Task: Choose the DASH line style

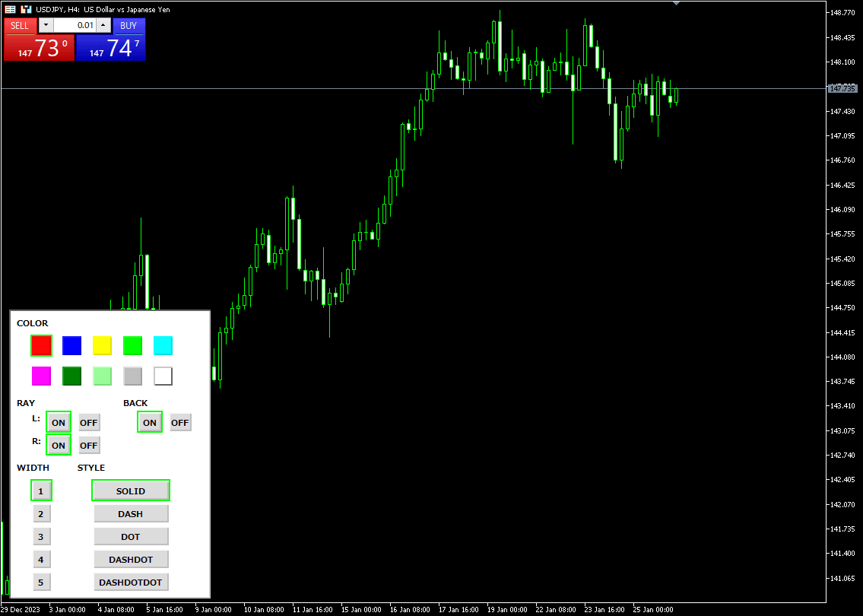Action: 131,513
